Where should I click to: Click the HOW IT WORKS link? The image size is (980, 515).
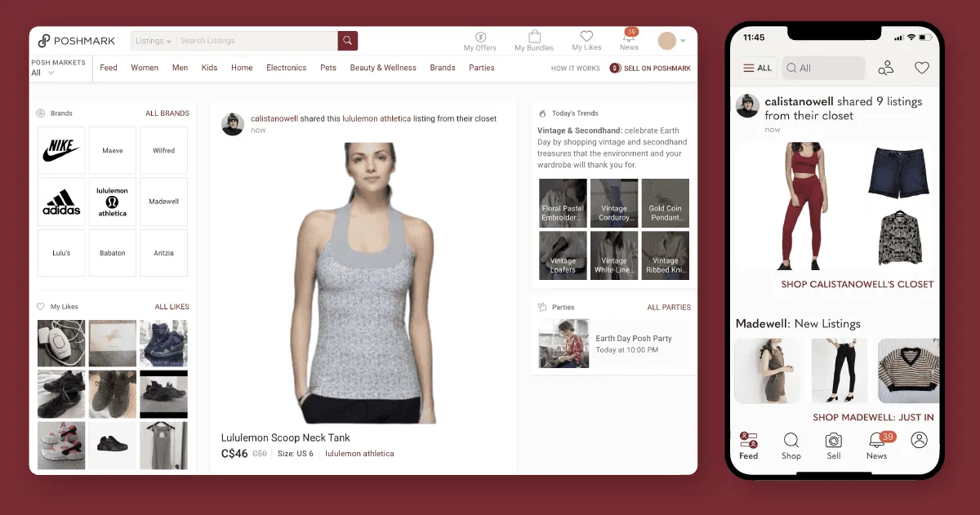point(576,69)
